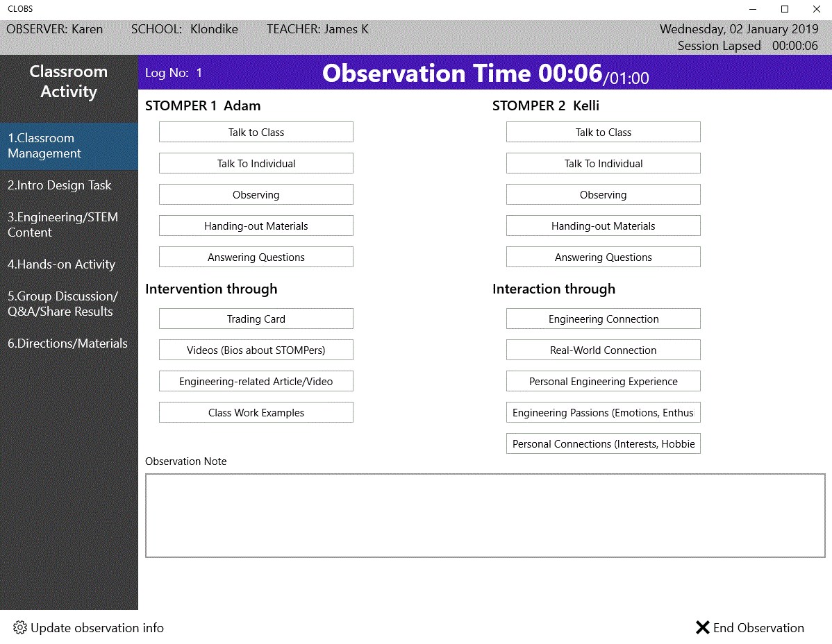The height and width of the screenshot is (644, 832).
Task: Click the STOMPER 1 Adam heading
Action: point(203,105)
